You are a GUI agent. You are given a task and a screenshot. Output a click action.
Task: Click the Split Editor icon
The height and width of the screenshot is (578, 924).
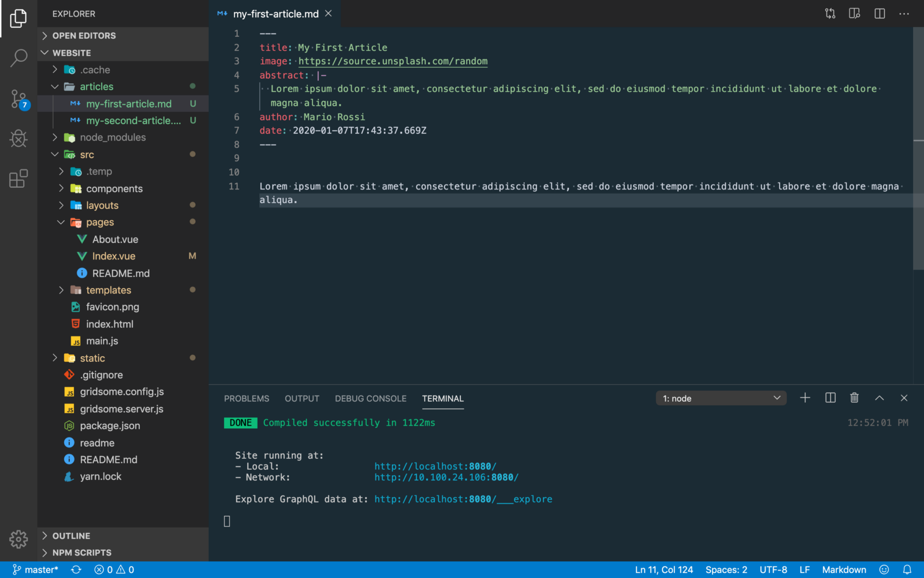879,13
